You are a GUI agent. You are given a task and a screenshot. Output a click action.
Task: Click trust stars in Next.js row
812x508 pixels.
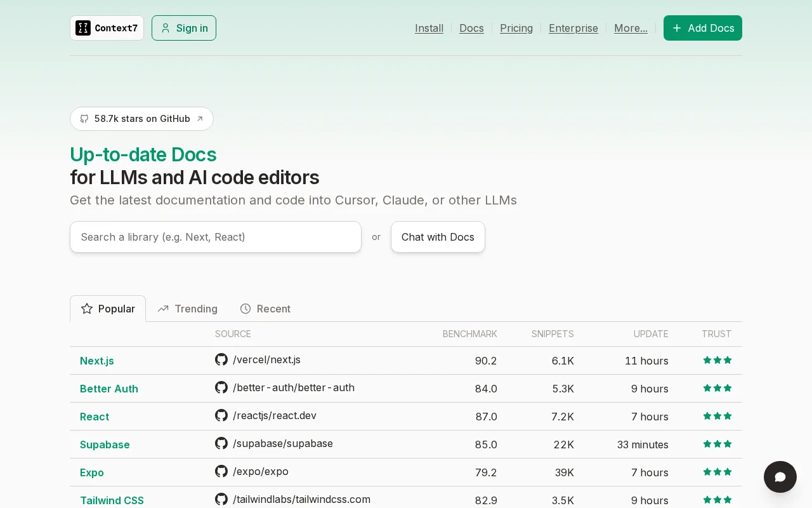pos(717,360)
